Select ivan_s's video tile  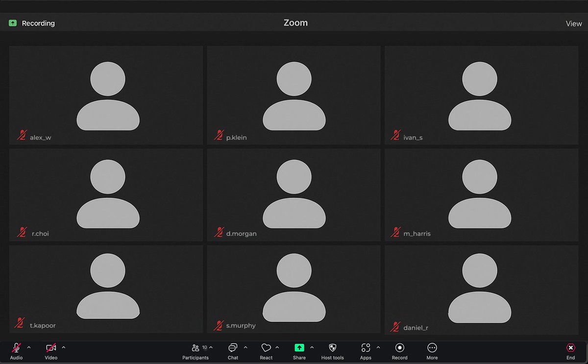click(481, 95)
